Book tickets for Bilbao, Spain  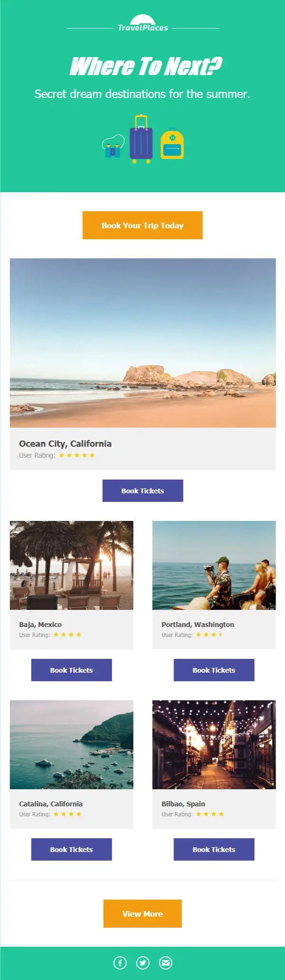point(214,849)
